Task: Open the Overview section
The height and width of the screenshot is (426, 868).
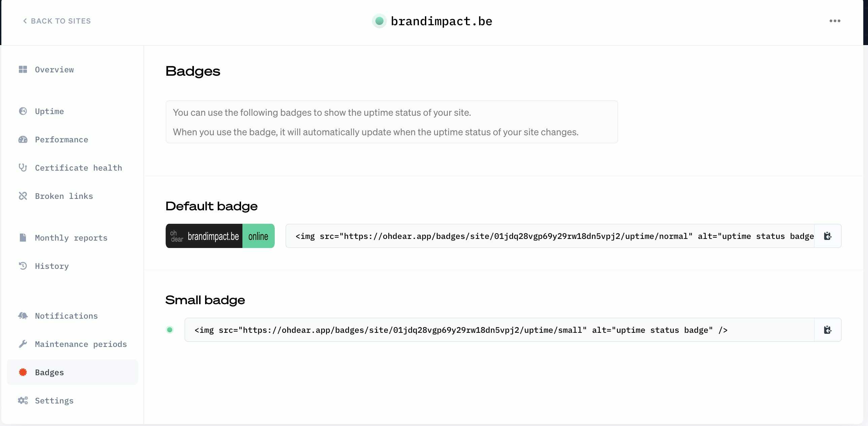Action: click(54, 70)
